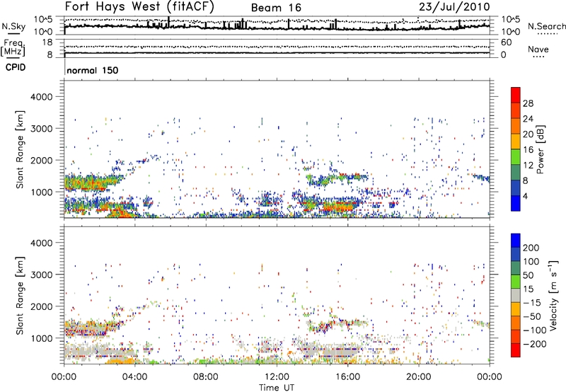The height and width of the screenshot is (392, 566).
Task: Click the strong power echo near 16:00 at 500 km
Action: [340, 207]
